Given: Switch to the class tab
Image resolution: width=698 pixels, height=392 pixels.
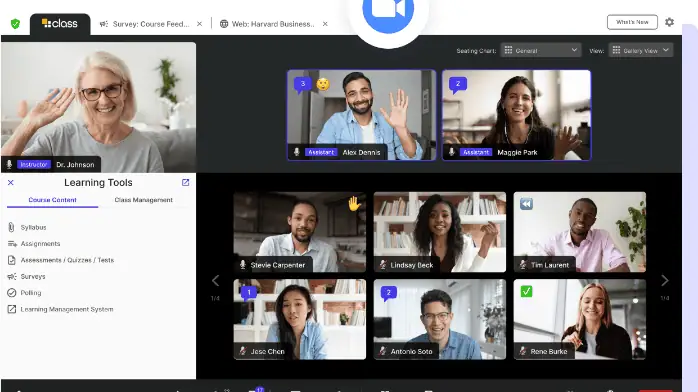Looking at the screenshot, I should click(60, 24).
